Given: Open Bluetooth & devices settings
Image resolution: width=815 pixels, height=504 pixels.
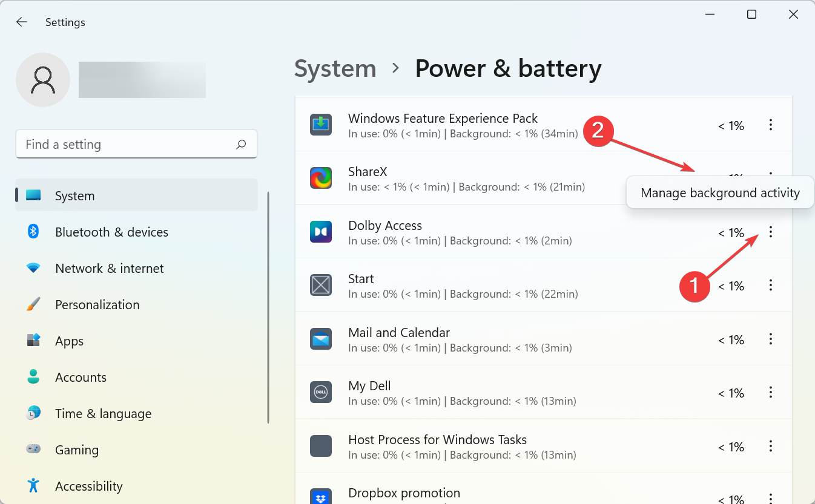Looking at the screenshot, I should [136, 232].
